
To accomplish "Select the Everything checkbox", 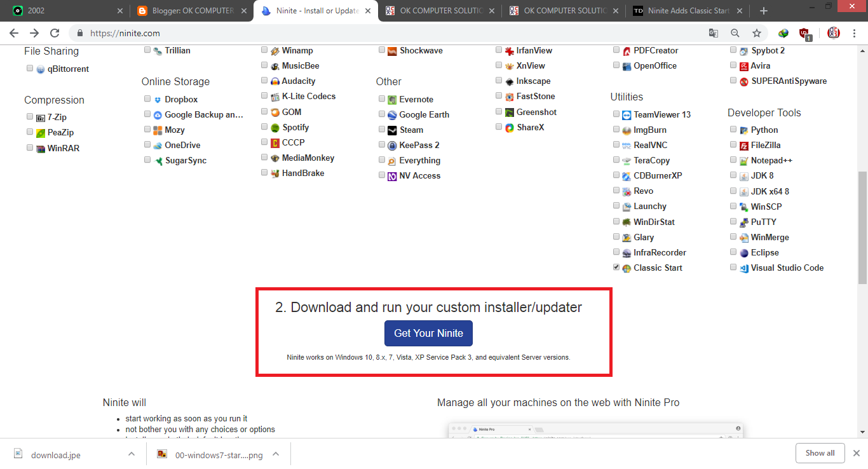I will (382, 160).
